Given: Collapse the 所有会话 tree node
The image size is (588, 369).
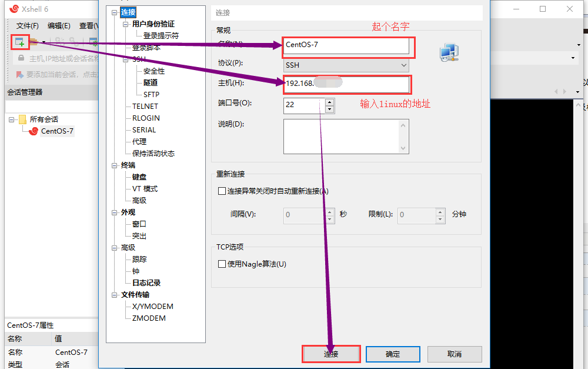Looking at the screenshot, I should [11, 119].
